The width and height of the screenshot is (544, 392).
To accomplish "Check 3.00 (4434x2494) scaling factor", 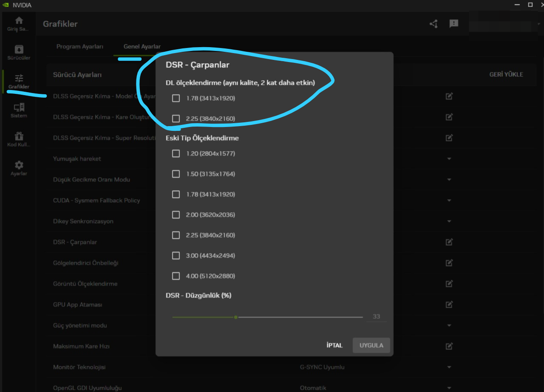I will click(x=176, y=255).
